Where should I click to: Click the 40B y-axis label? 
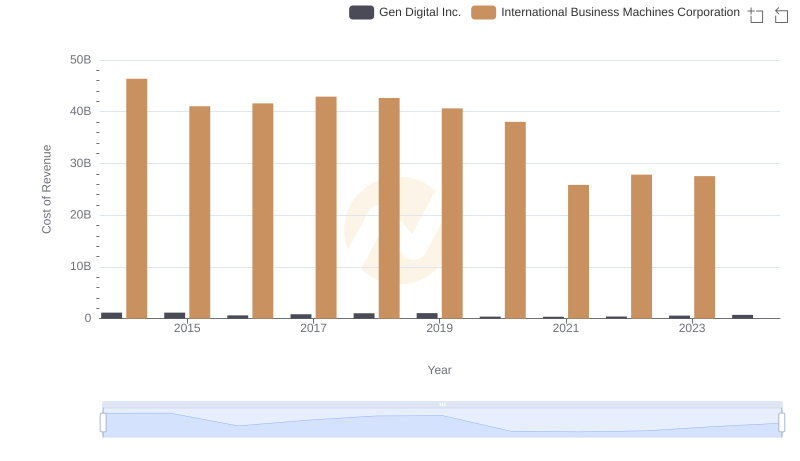tap(81, 111)
